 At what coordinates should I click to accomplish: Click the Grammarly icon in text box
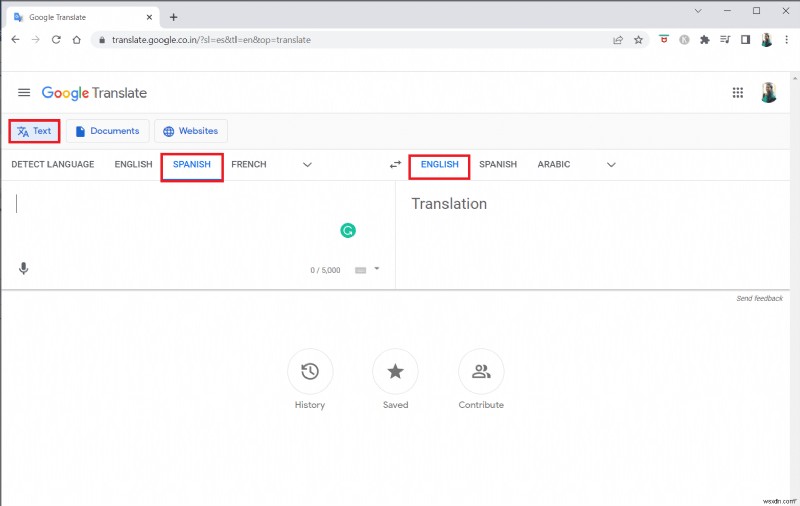[348, 231]
